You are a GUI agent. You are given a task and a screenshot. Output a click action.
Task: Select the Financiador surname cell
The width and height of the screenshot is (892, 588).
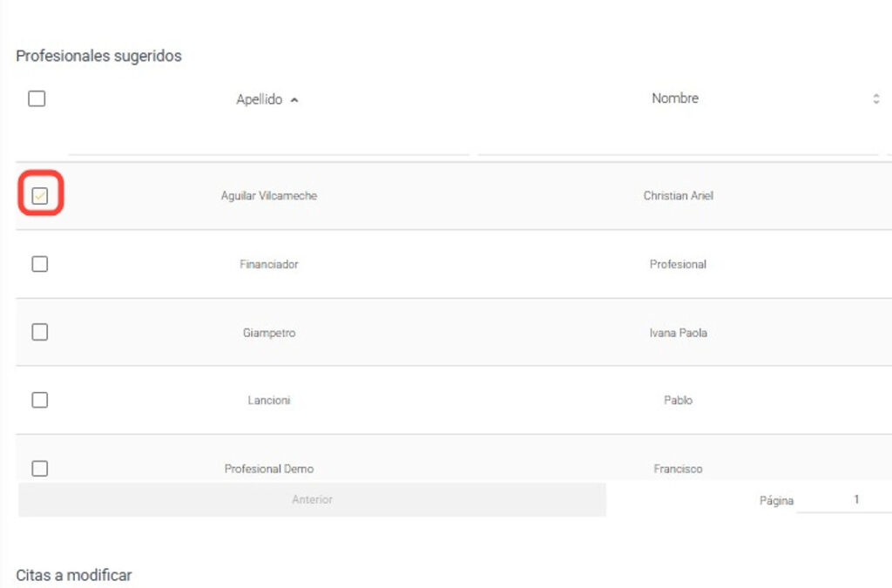[x=268, y=264]
